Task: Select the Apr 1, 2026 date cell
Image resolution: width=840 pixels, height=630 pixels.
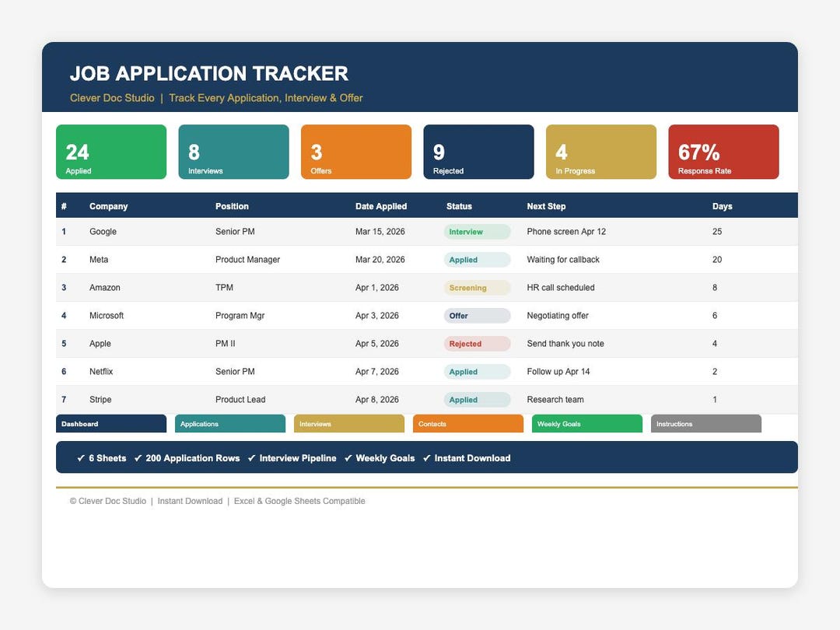Action: tap(376, 288)
